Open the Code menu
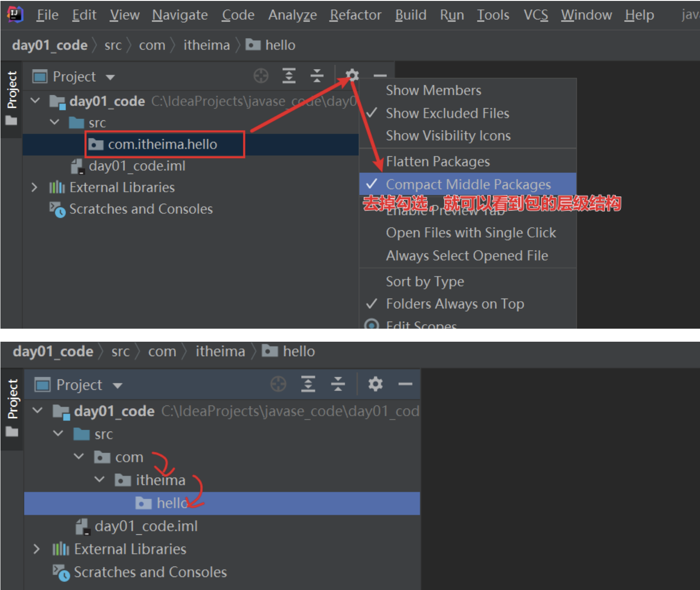This screenshot has width=700, height=590. tap(238, 15)
